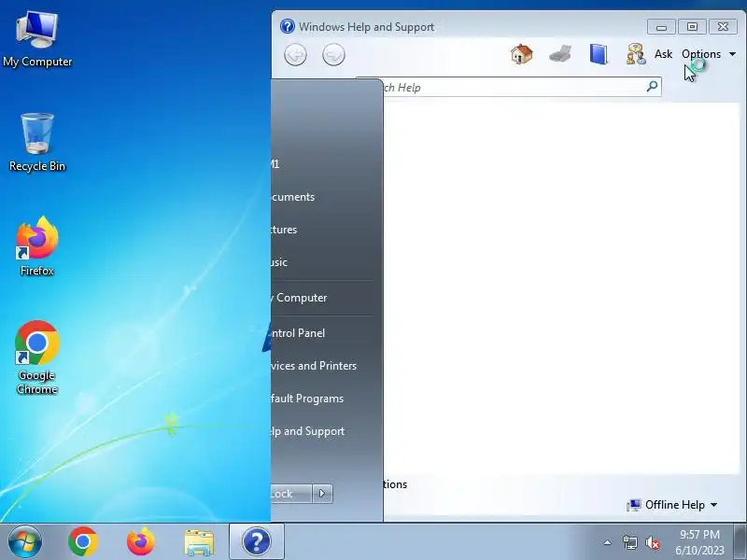This screenshot has height=560, width=747.
Task: Maximize the Help and Support window
Action: click(x=692, y=27)
